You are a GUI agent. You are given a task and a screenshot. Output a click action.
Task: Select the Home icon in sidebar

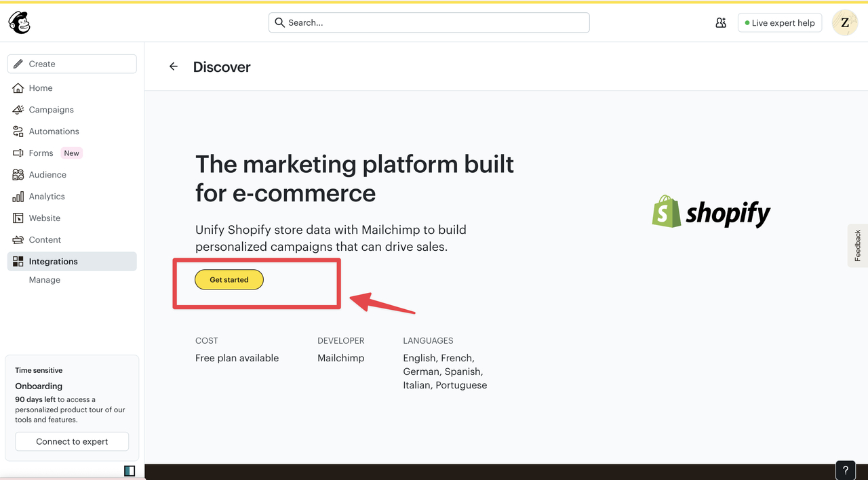(x=20, y=87)
